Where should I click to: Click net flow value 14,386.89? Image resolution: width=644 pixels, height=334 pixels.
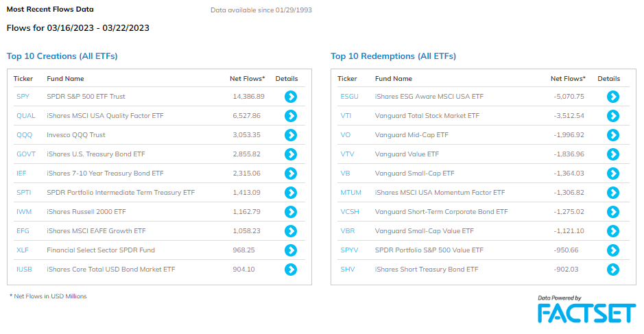[248, 97]
